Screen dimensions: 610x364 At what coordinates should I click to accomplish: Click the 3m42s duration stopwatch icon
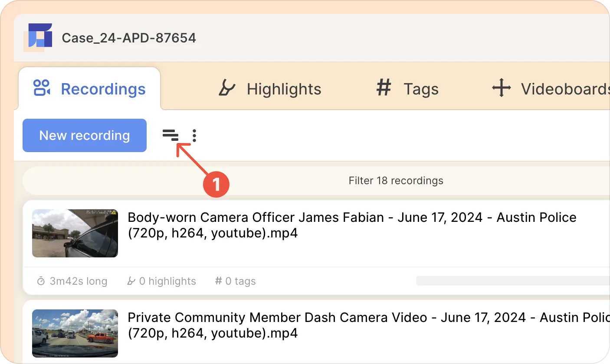click(41, 282)
